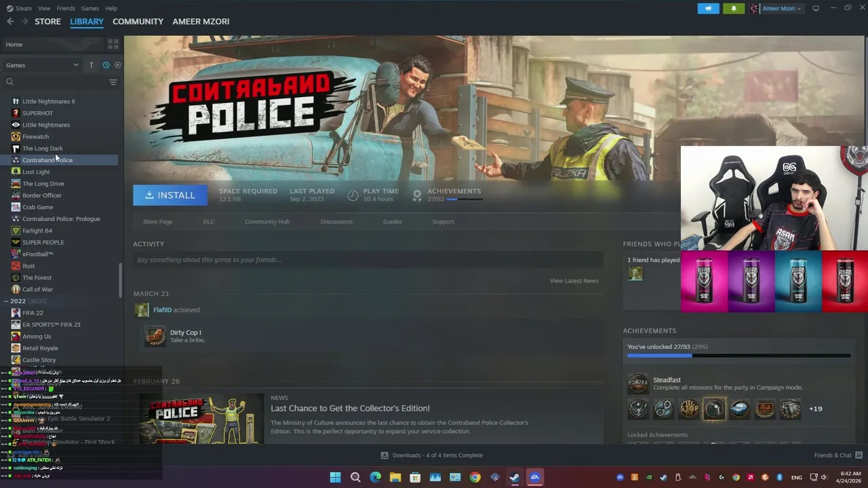868x488 pixels.
Task: Open the Community Hub link
Action: pyautogui.click(x=267, y=222)
